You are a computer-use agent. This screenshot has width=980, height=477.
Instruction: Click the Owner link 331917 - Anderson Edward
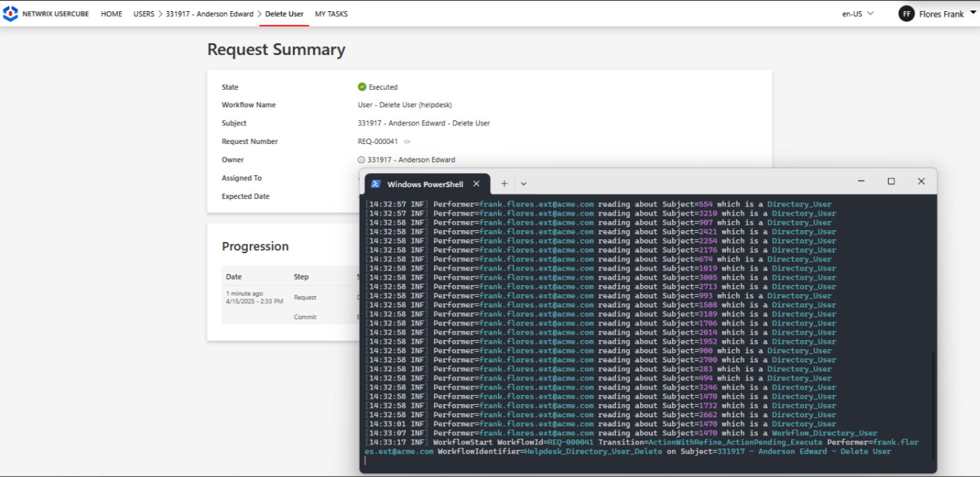(x=411, y=160)
